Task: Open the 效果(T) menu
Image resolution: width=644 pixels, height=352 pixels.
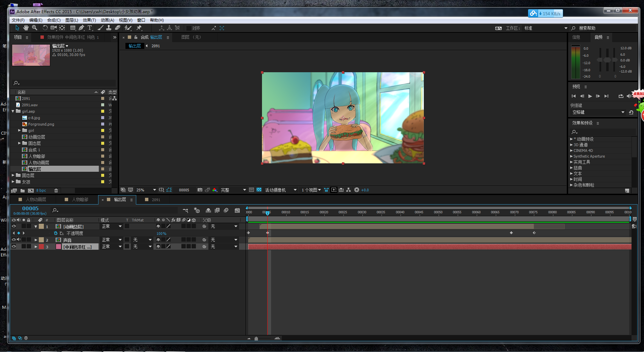Action: click(89, 20)
